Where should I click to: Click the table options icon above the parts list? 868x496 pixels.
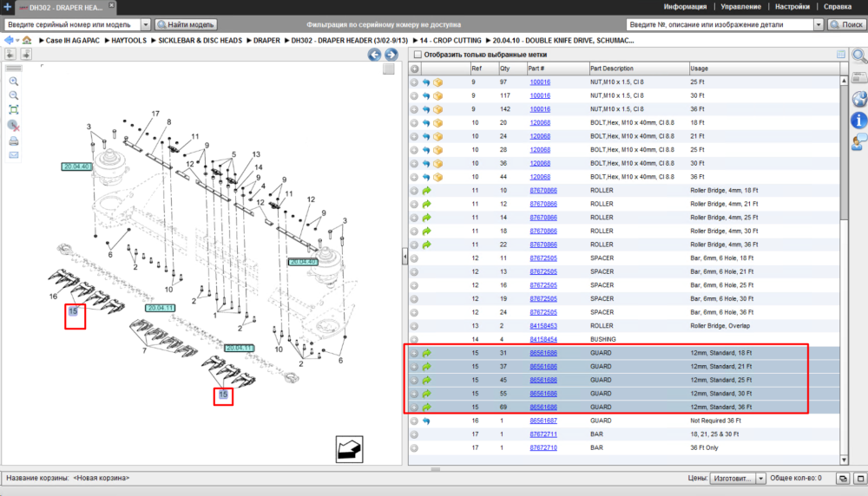click(841, 54)
